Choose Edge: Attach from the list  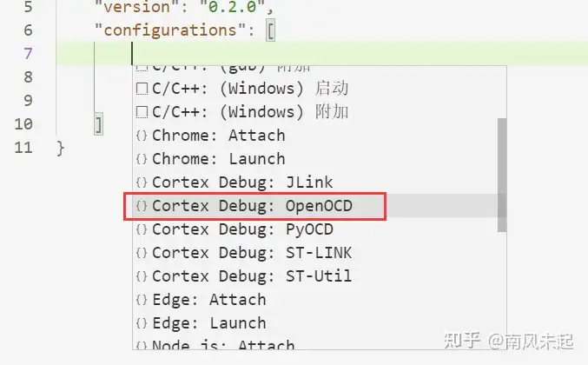click(x=208, y=300)
